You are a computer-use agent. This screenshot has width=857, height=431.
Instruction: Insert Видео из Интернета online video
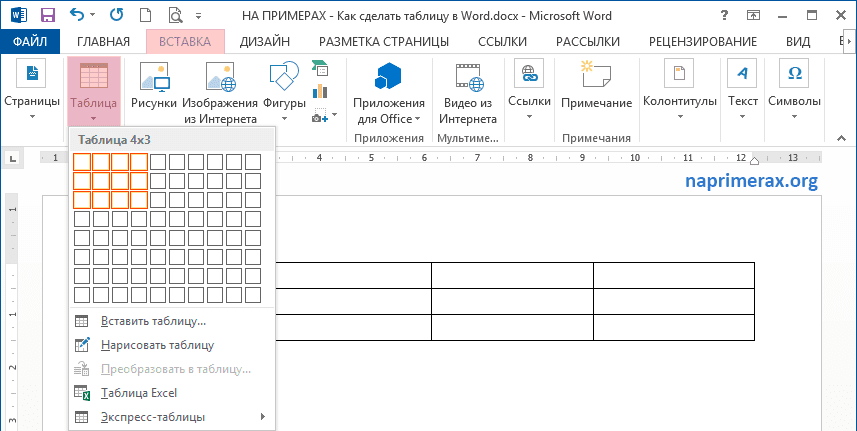(470, 76)
